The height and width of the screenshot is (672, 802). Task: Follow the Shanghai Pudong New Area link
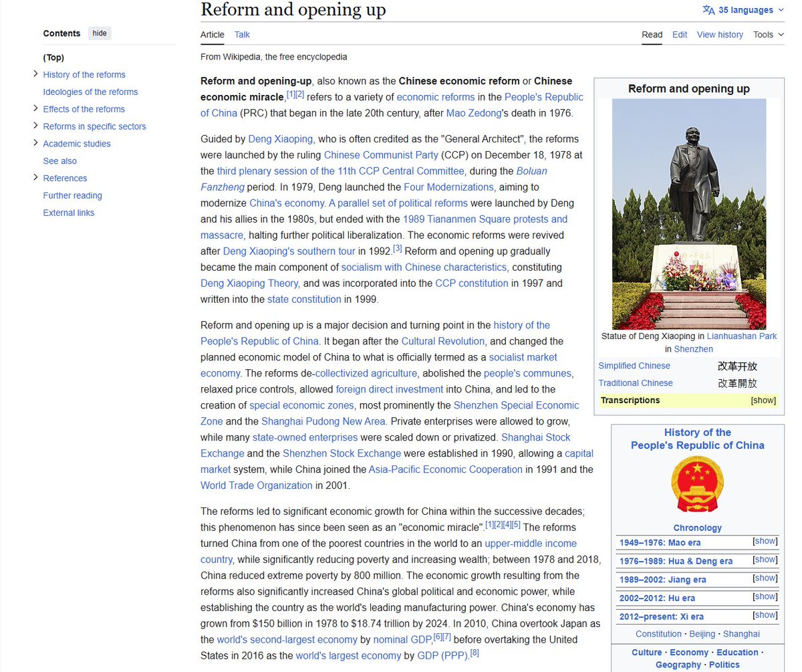tap(323, 421)
